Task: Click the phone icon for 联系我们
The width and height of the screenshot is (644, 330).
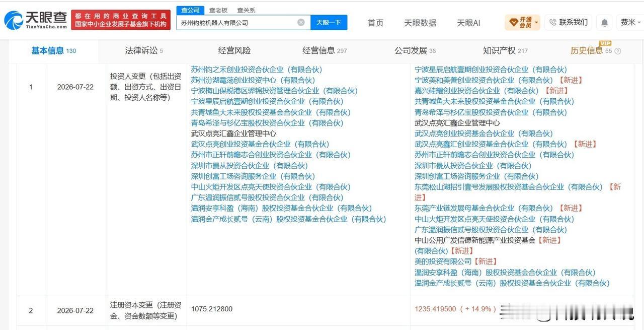Action: click(x=553, y=22)
